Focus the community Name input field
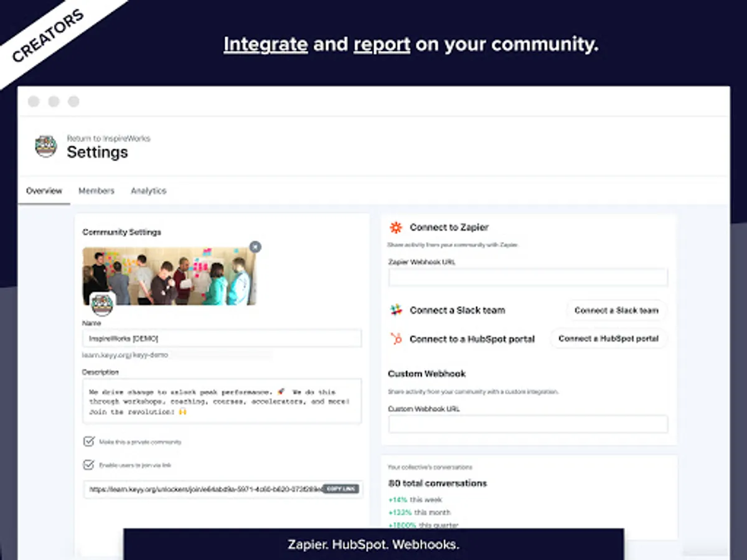Image resolution: width=747 pixels, height=560 pixels. click(x=222, y=338)
